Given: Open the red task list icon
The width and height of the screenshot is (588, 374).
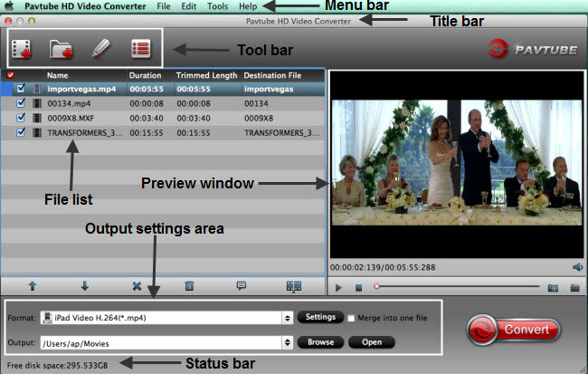Looking at the screenshot, I should click(x=141, y=48).
